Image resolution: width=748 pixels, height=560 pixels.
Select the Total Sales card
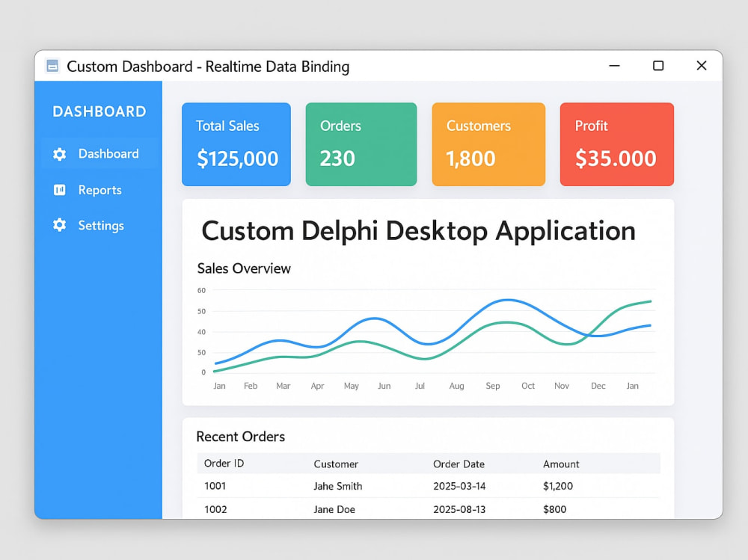(x=236, y=144)
